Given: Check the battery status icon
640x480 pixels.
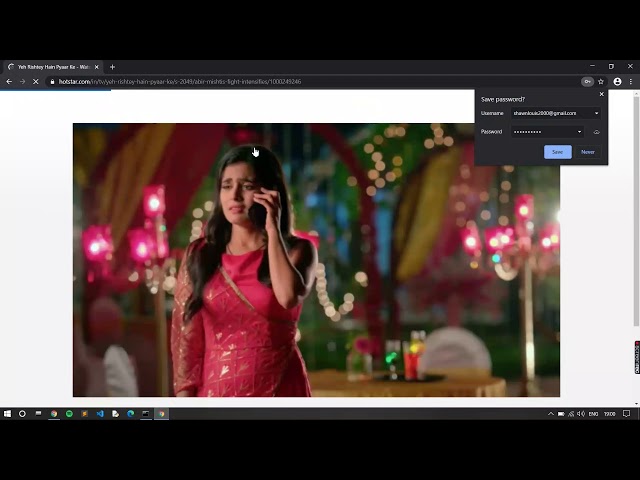Looking at the screenshot, I should 561,413.
